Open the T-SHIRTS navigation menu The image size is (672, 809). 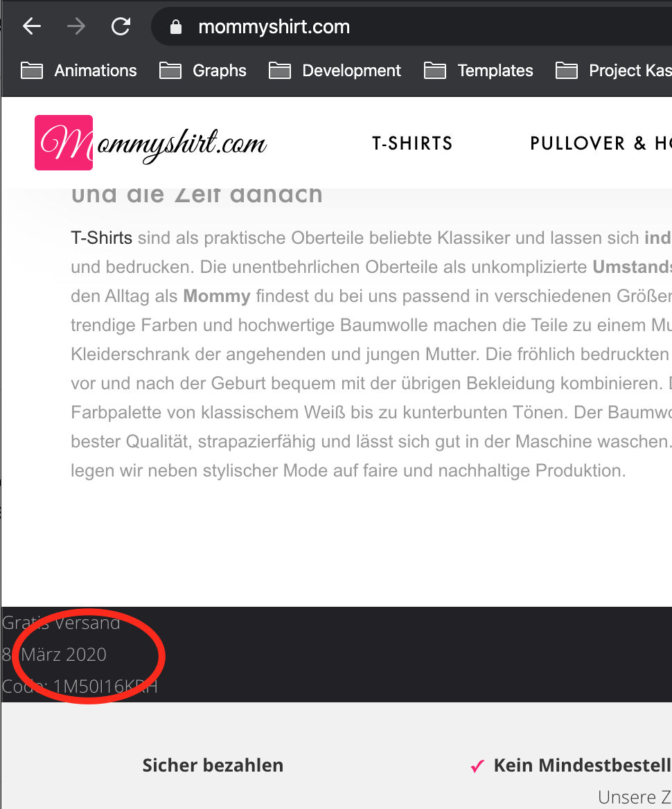412,143
